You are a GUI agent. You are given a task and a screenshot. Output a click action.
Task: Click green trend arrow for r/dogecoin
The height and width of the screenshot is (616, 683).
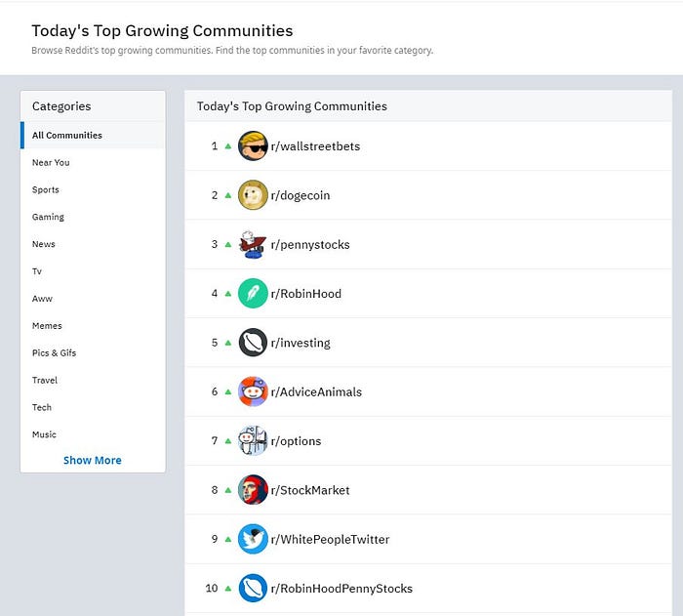coord(227,195)
